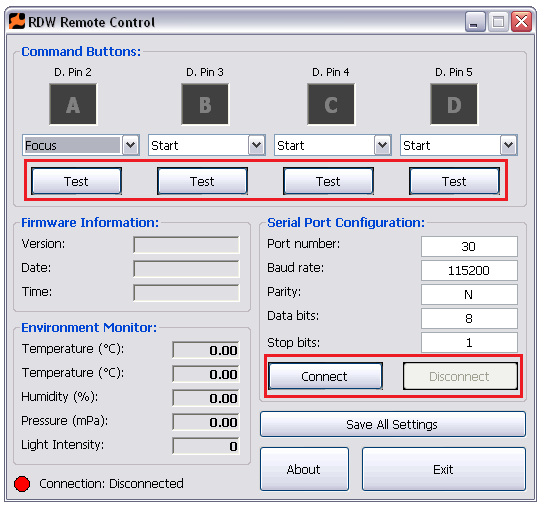
Task: Click the dark C command button
Action: (331, 104)
